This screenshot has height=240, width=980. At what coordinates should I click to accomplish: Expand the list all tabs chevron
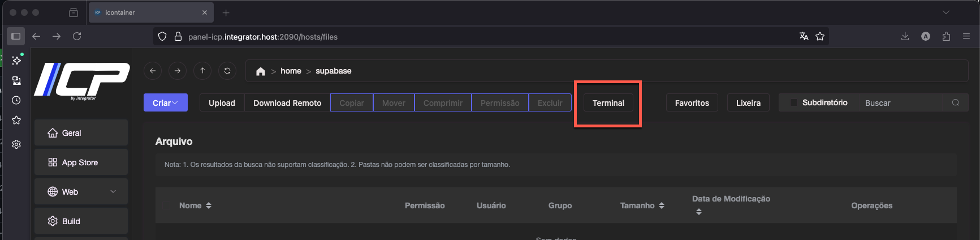click(946, 12)
